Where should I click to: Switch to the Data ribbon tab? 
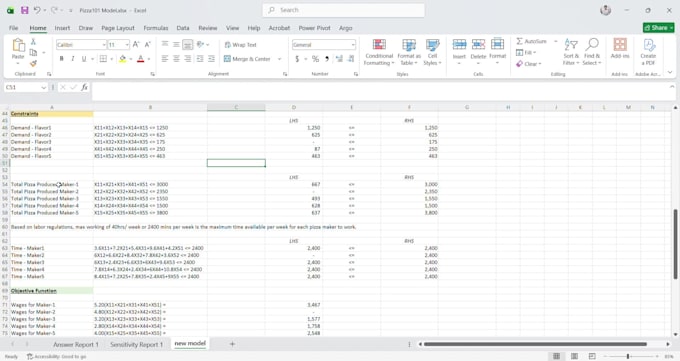click(183, 28)
